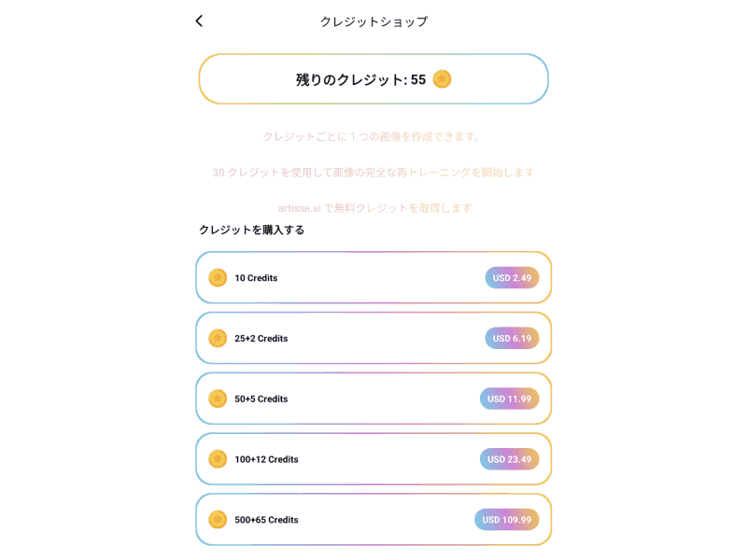Click the USD 11.99 price badge
Image resolution: width=747 pixels, height=560 pixels.
pyautogui.click(x=509, y=399)
